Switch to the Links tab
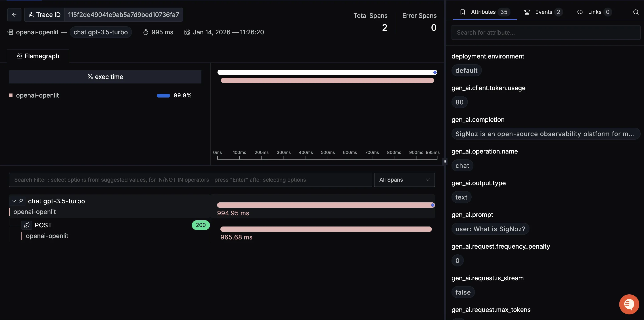The width and height of the screenshot is (644, 320). click(x=594, y=12)
